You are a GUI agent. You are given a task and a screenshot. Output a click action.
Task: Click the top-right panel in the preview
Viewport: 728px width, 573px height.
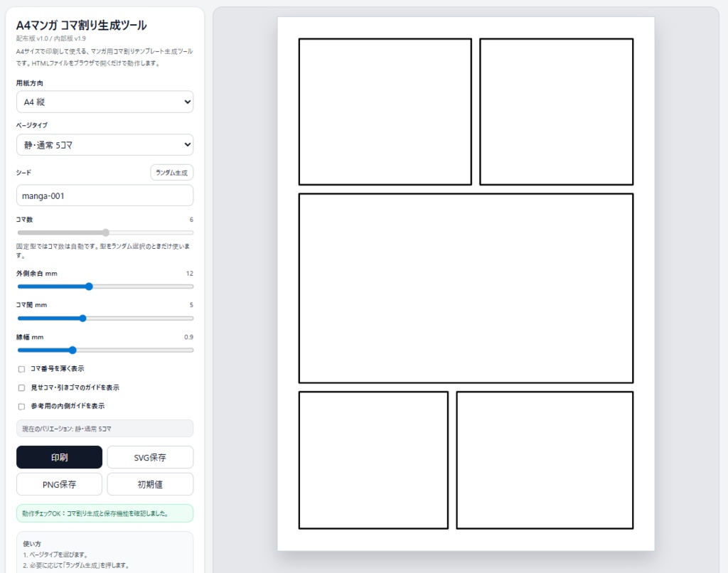click(x=556, y=112)
